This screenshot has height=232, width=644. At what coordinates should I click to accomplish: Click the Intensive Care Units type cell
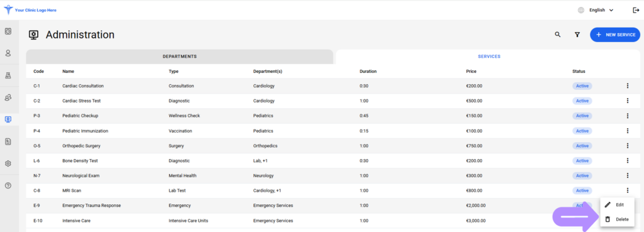pos(189,220)
